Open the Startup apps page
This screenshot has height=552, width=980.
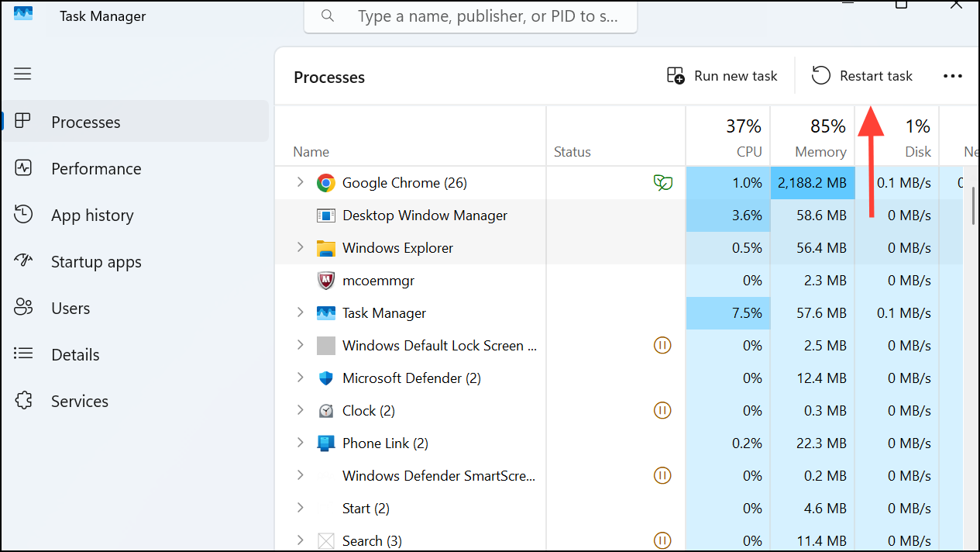tap(96, 262)
